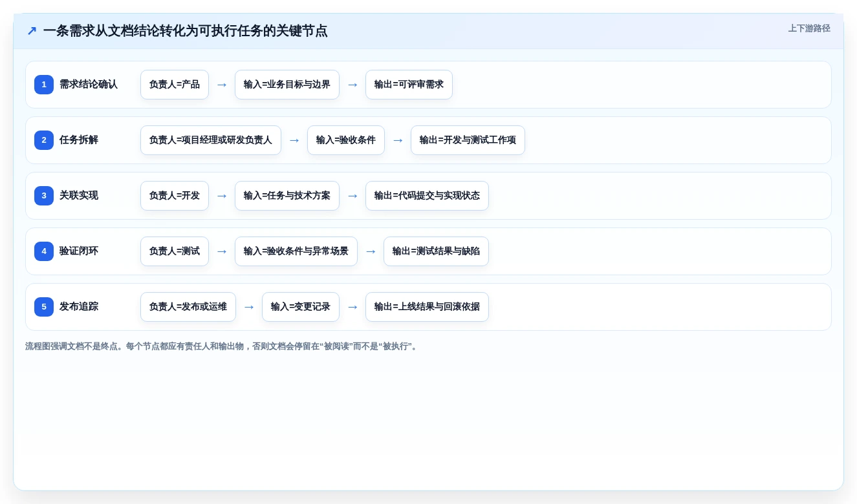Click the arrow after 输入=业务目标与边界
The height and width of the screenshot is (504, 857).
(353, 85)
